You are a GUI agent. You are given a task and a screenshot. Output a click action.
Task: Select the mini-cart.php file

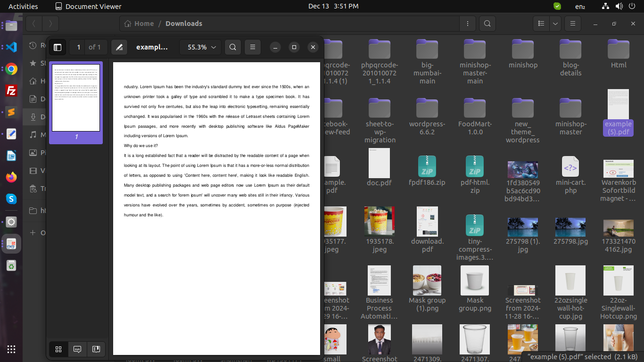point(570,175)
